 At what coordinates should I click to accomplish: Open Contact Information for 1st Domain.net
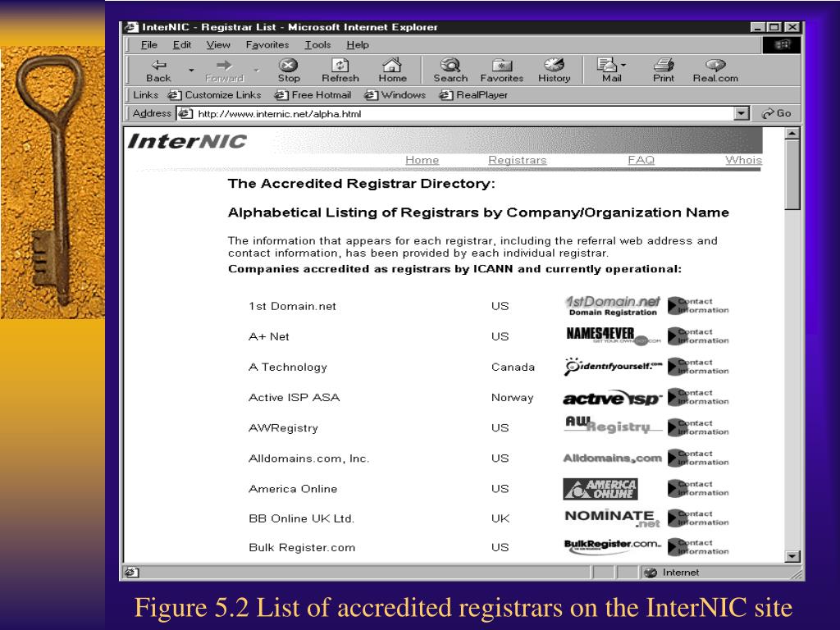(698, 306)
